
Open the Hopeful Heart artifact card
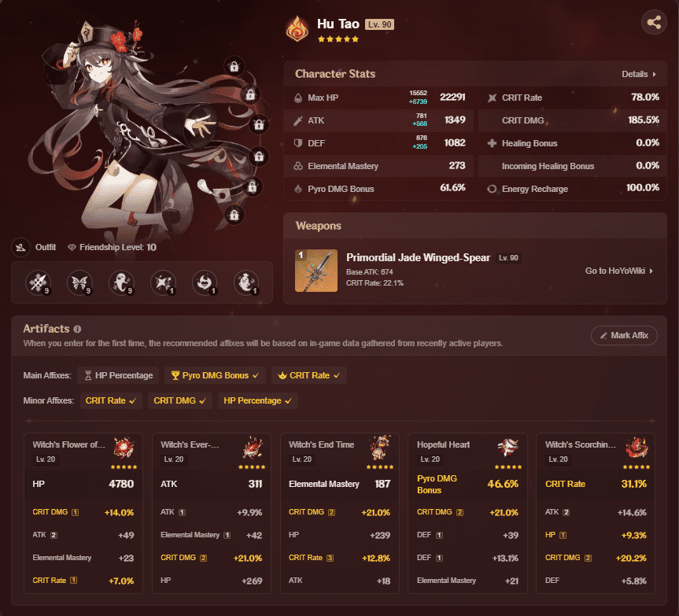[467, 513]
